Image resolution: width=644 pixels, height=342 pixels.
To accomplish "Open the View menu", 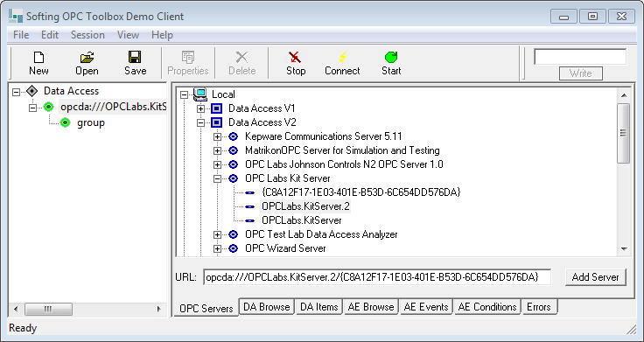I will point(128,35).
